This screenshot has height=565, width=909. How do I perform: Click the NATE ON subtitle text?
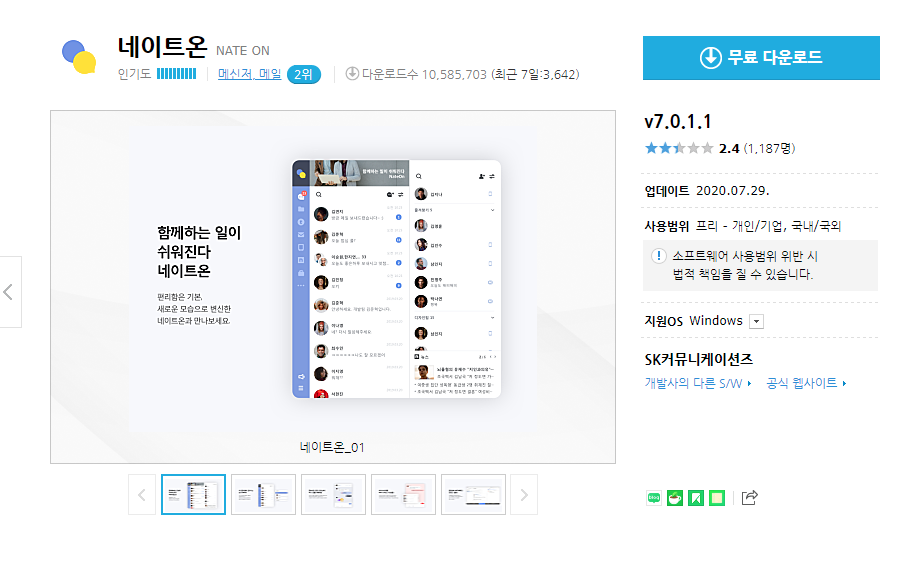[x=243, y=51]
